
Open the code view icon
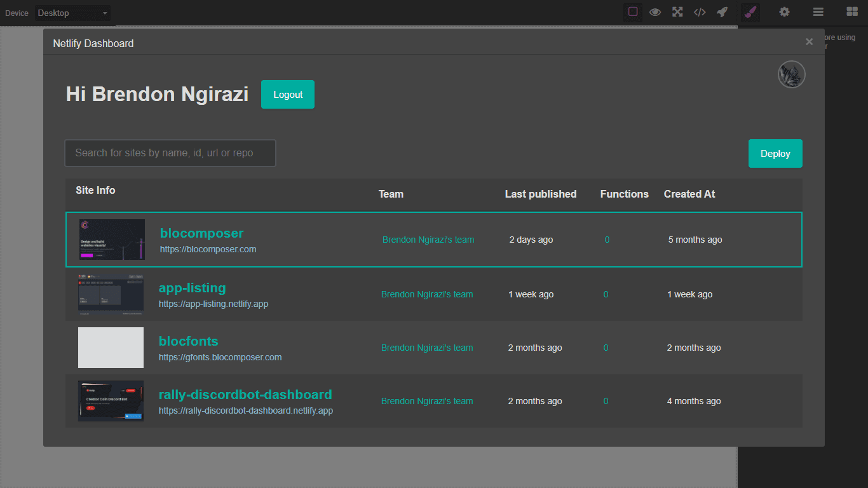pos(700,11)
